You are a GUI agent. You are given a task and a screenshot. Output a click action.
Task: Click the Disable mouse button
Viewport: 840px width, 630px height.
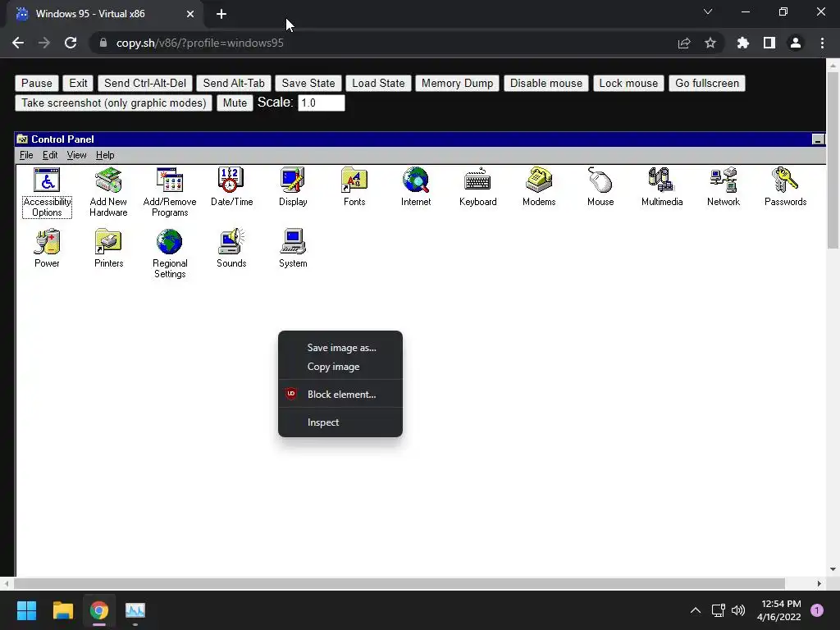546,83
